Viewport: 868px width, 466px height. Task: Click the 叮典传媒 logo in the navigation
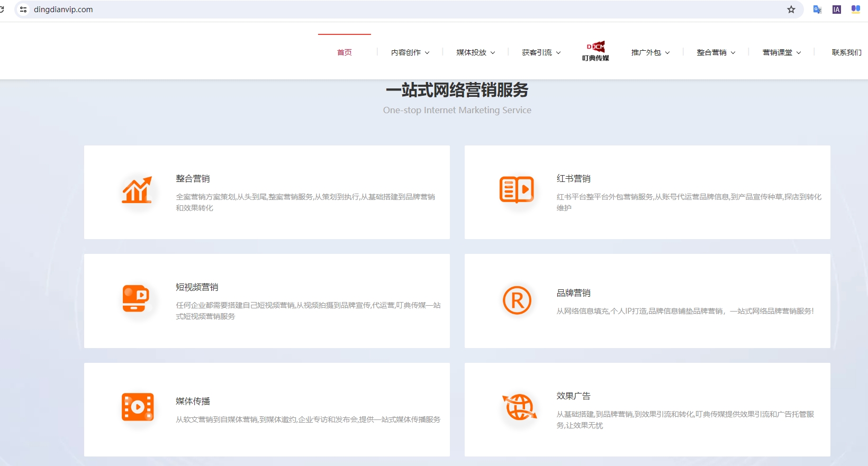[595, 51]
